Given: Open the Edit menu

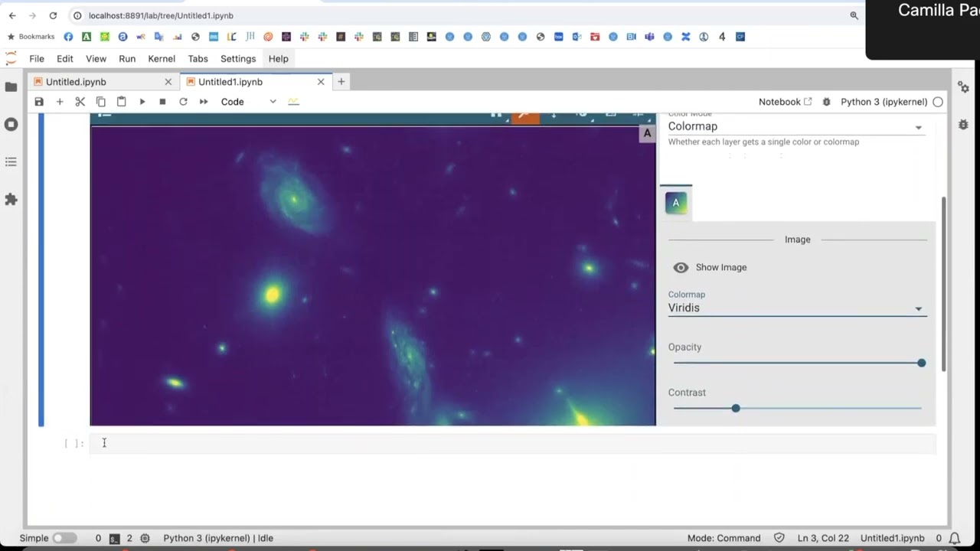Looking at the screenshot, I should (65, 59).
